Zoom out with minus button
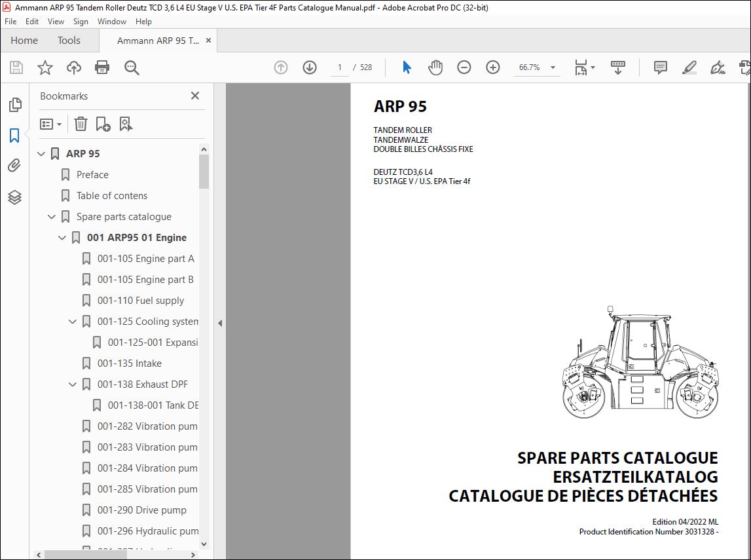 464,67
